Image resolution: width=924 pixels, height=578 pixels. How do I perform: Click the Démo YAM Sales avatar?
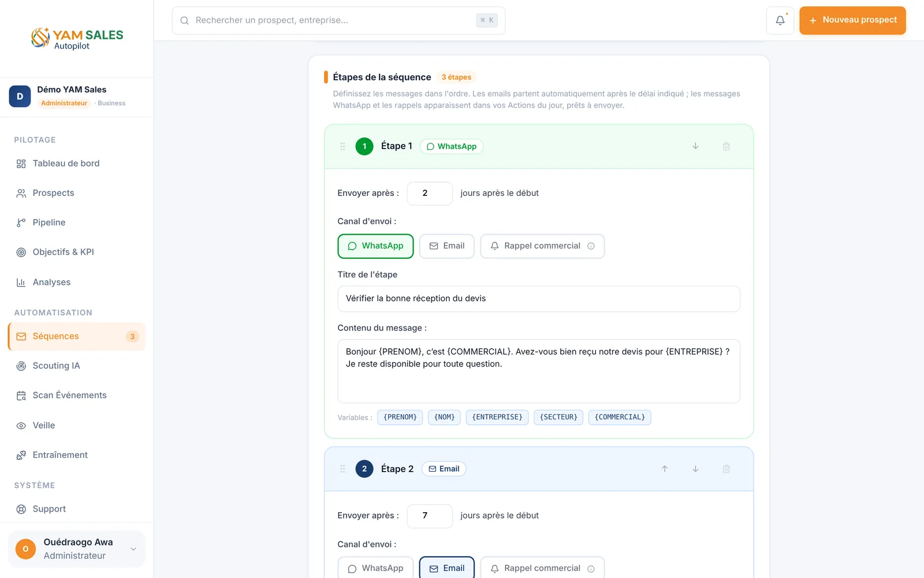(20, 97)
